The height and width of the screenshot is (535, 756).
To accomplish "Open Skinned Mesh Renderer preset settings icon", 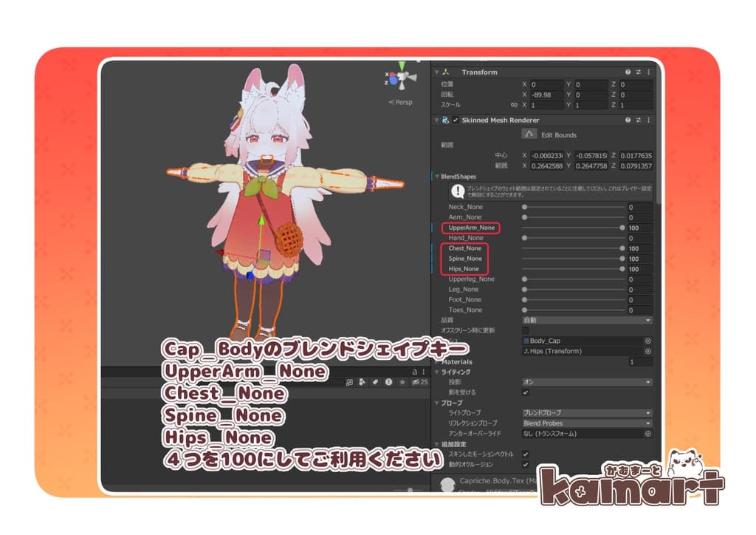I will click(x=638, y=120).
